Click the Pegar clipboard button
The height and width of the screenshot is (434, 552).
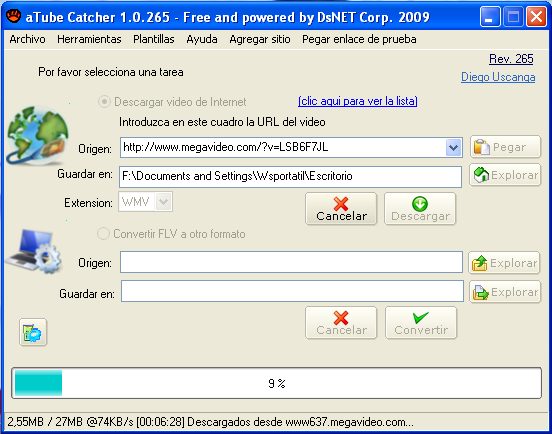[x=505, y=147]
